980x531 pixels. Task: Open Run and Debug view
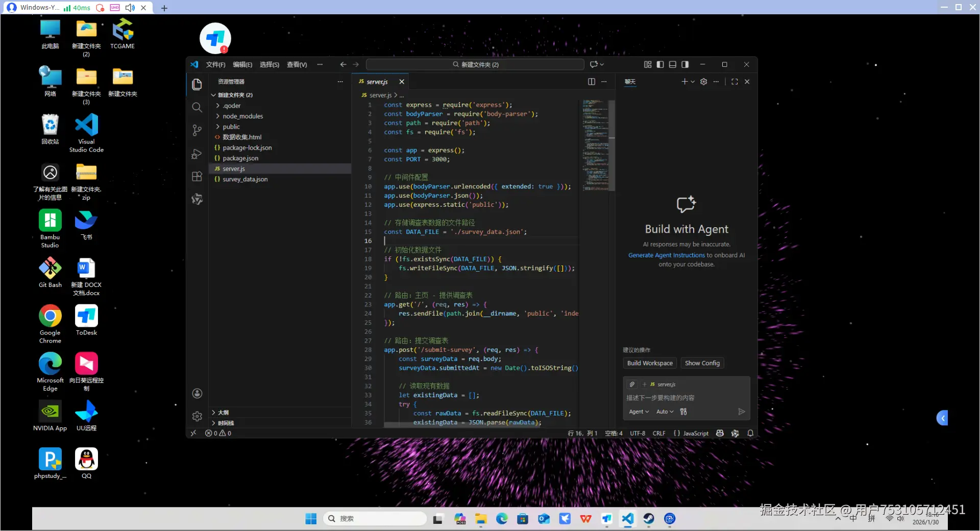(x=197, y=154)
